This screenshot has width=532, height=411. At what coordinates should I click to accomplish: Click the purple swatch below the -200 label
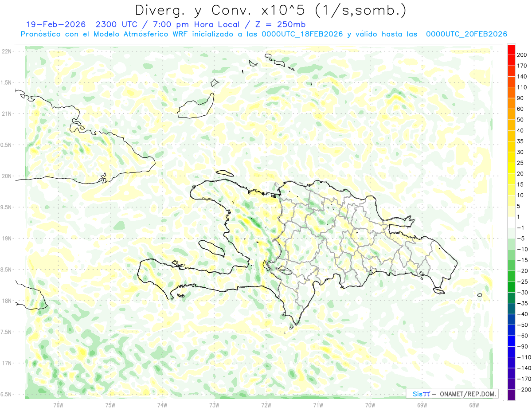tap(511, 395)
